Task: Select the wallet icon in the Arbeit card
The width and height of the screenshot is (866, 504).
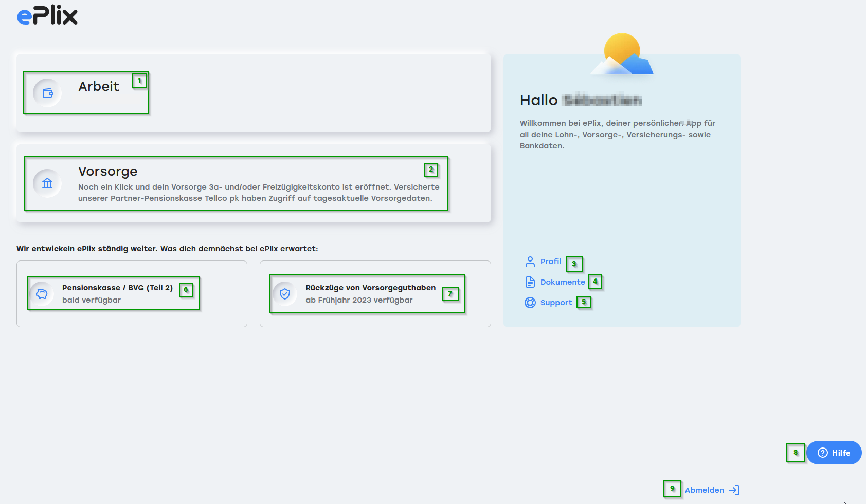Action: point(46,93)
